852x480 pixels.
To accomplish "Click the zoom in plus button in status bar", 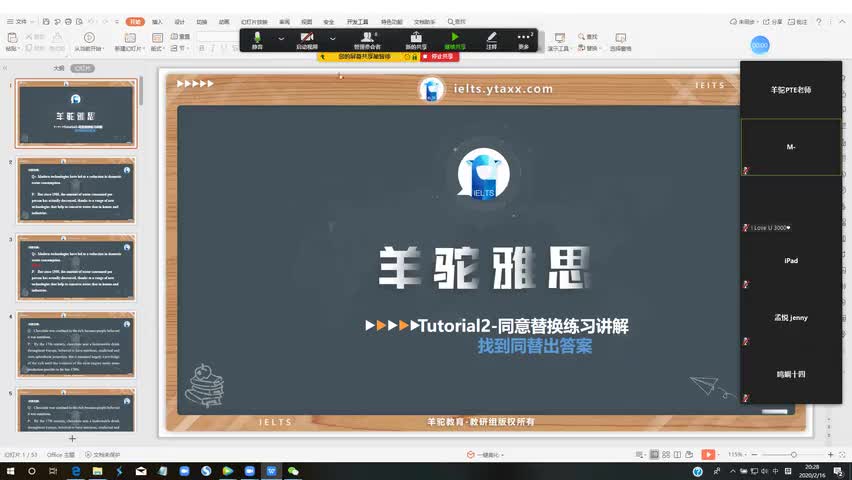I will click(830, 454).
